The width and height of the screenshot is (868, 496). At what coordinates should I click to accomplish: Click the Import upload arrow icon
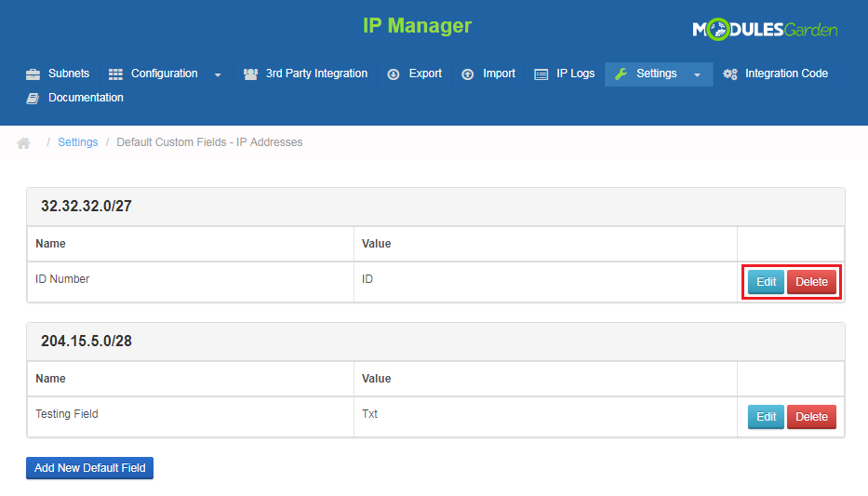(467, 74)
